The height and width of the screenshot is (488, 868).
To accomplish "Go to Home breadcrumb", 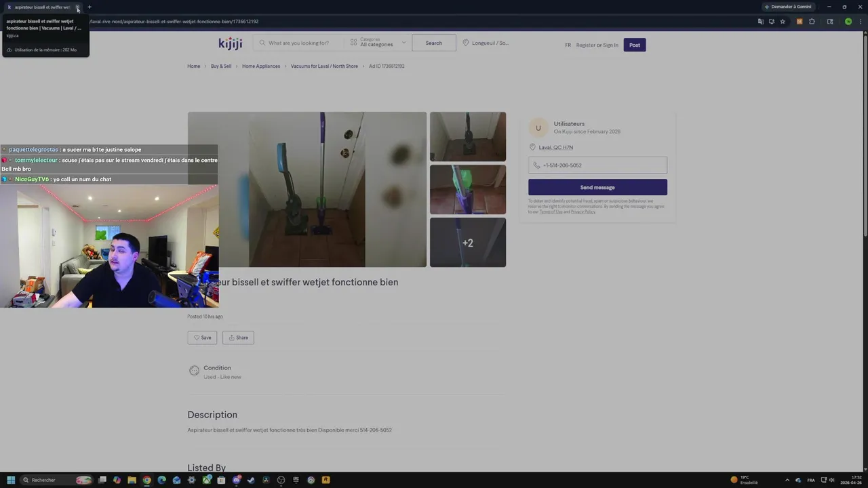I will click(194, 66).
